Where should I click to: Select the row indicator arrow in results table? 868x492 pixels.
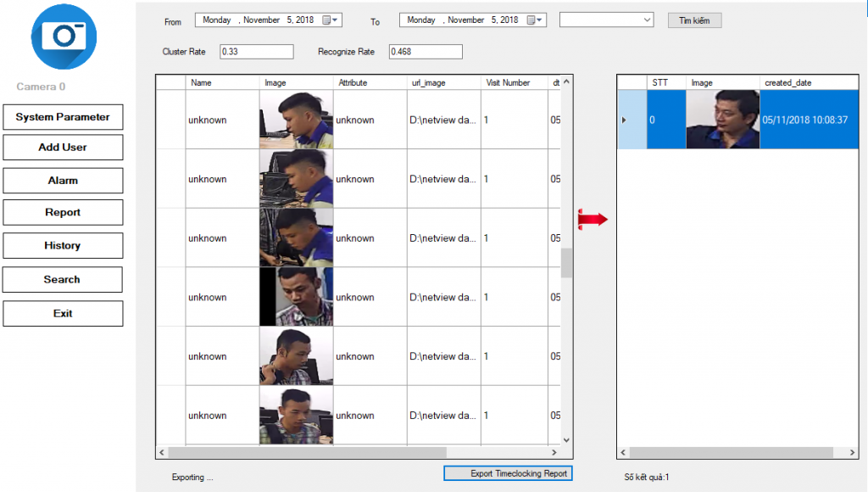[x=625, y=120]
